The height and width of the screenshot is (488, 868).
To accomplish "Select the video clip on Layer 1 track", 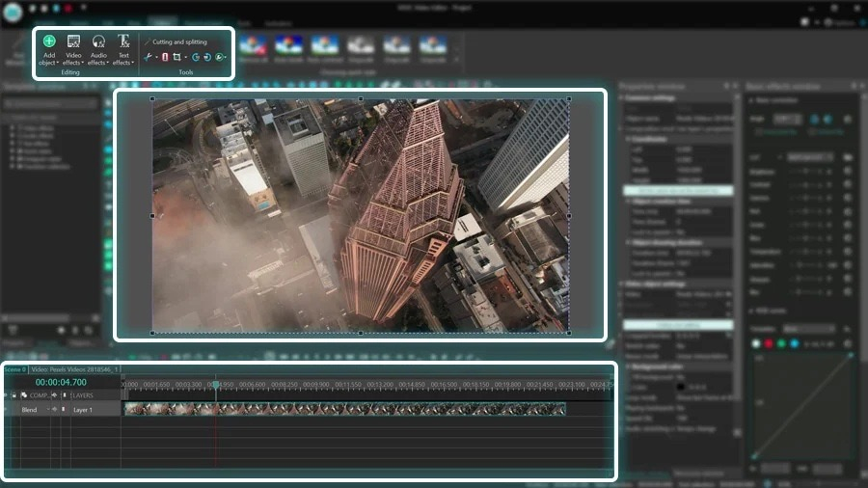I will 345,409.
